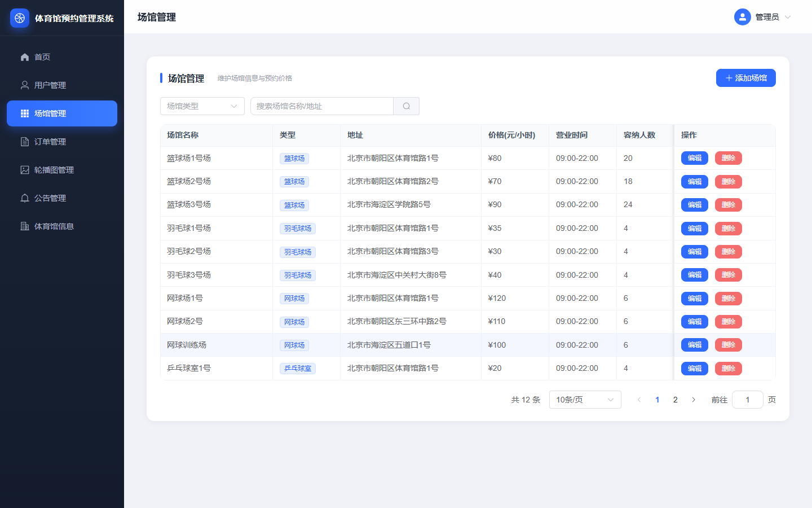
Task: Delete the 网球训练场 row
Action: 729,345
